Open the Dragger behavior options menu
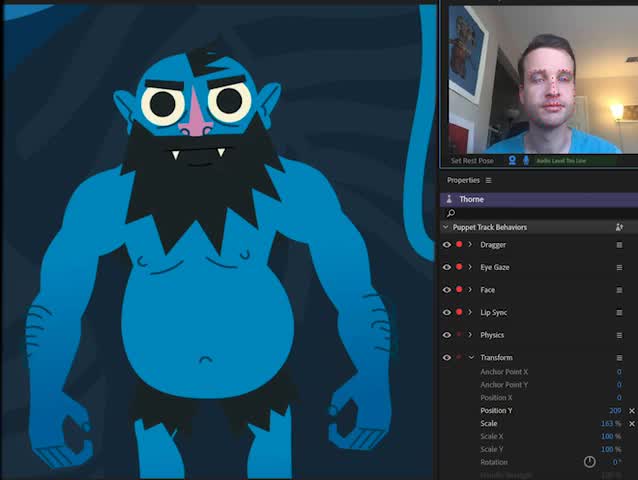The image size is (638, 480). 619,245
